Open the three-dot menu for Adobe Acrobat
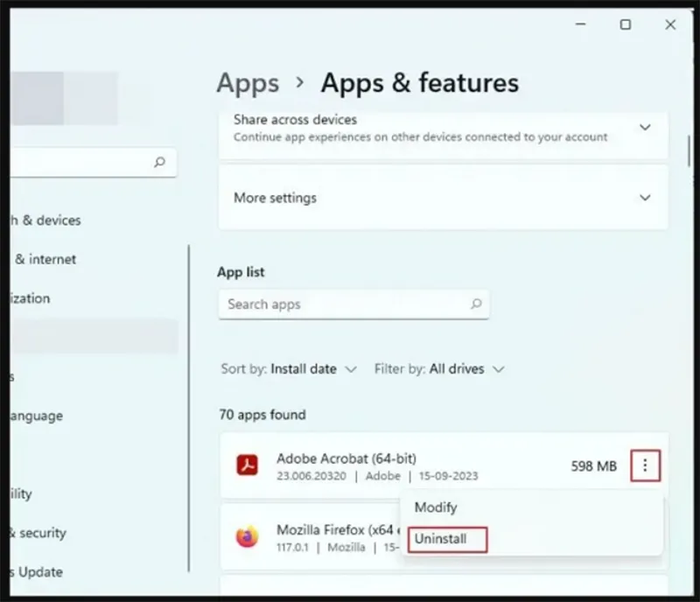The height and width of the screenshot is (602, 700). 645,465
